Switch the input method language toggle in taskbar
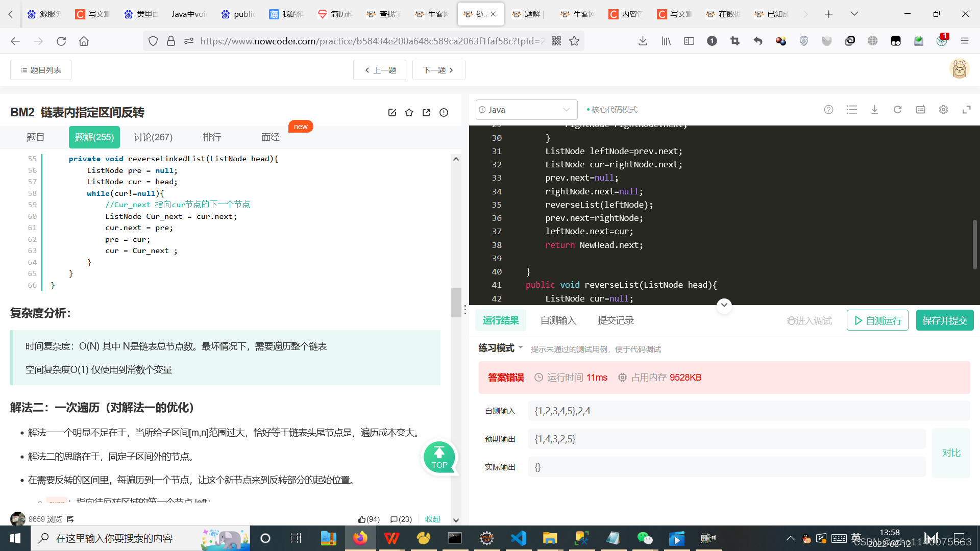The image size is (980, 551). coord(856,538)
